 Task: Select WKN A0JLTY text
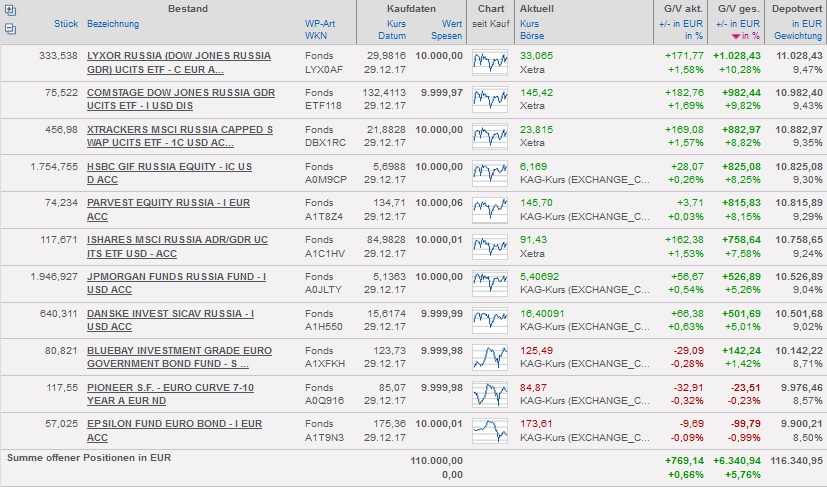(x=323, y=290)
